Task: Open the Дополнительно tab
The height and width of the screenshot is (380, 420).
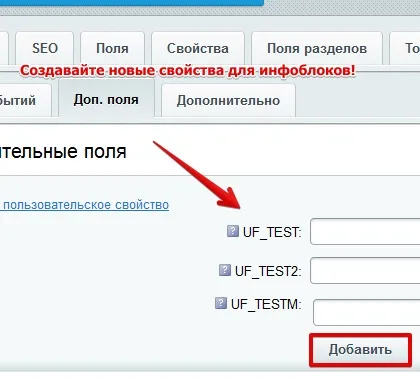Action: tap(228, 100)
